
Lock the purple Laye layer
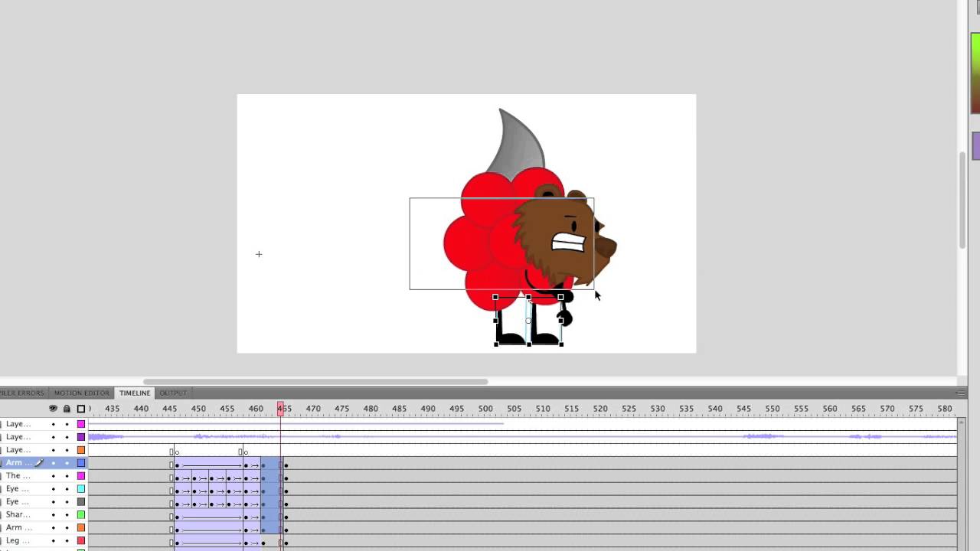67,437
